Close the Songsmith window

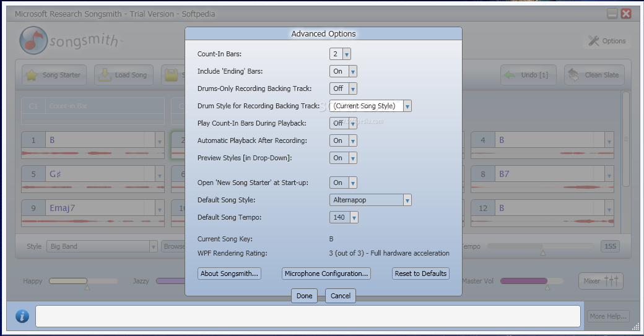[x=626, y=14]
